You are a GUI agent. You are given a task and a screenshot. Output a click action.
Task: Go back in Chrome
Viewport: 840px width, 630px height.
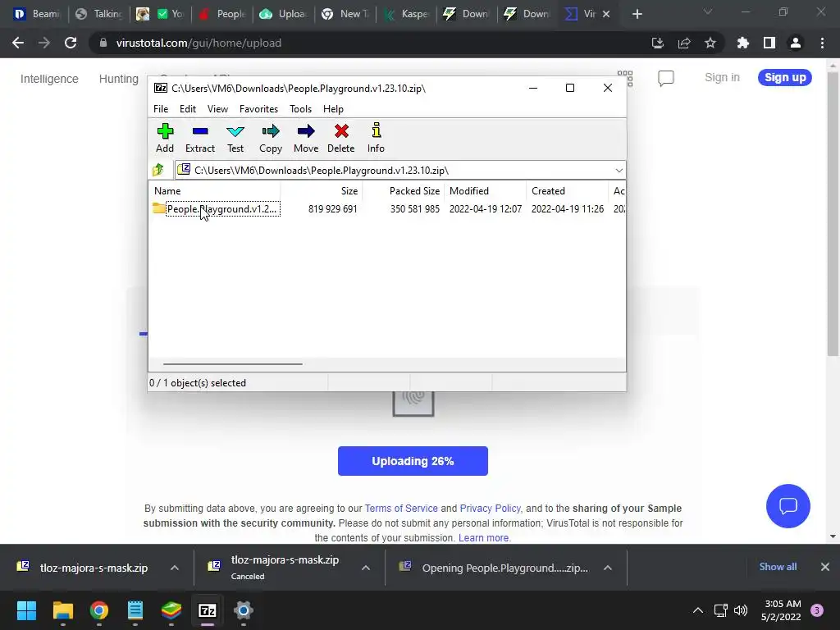(x=18, y=43)
